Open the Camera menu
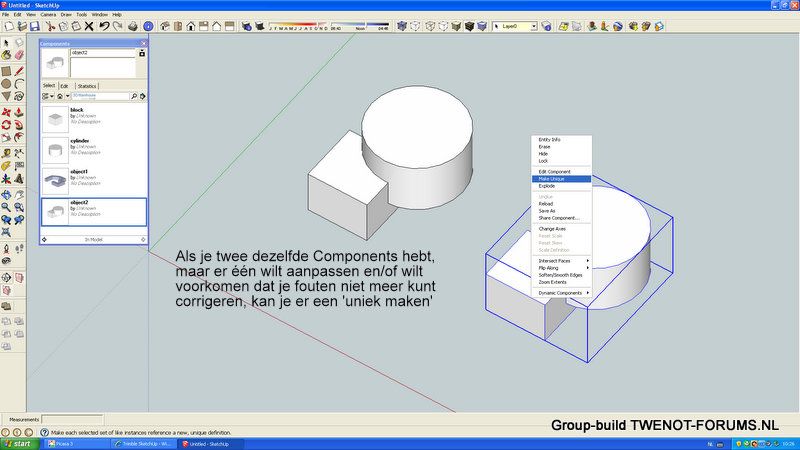 48,15
